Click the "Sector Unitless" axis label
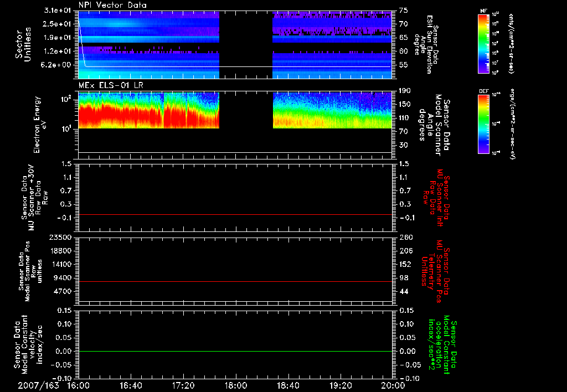The width and height of the screenshot is (567, 392). coord(23,44)
